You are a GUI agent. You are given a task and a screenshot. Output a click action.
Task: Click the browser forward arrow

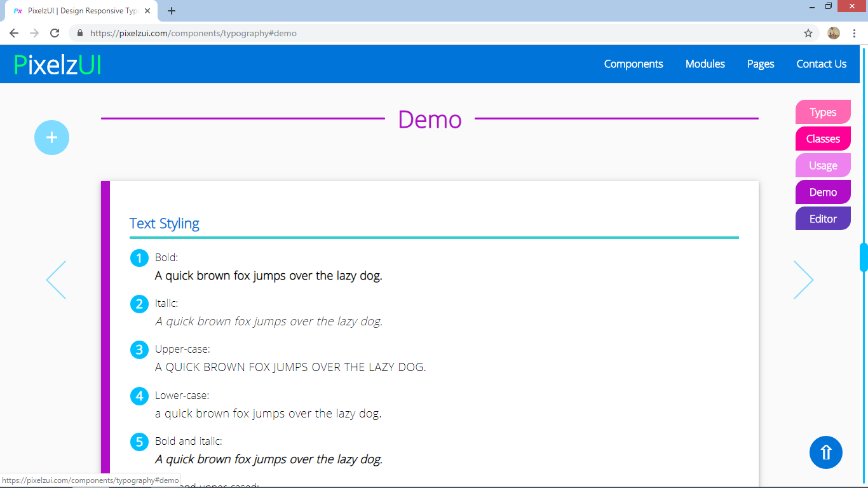[x=34, y=33]
